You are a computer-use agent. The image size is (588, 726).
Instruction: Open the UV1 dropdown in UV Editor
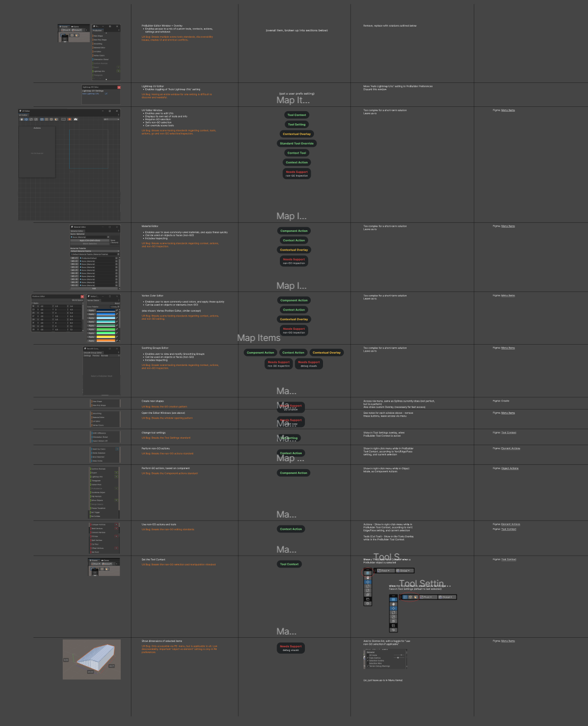111,119
